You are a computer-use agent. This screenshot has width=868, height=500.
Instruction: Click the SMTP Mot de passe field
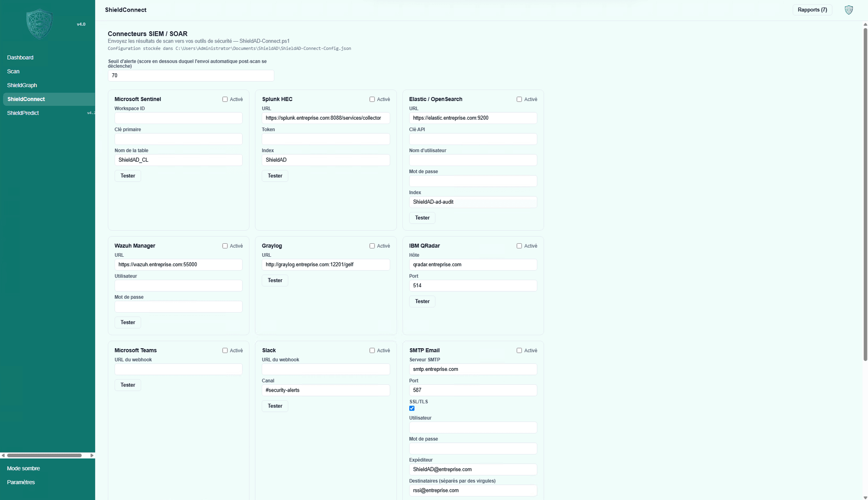[x=473, y=448]
